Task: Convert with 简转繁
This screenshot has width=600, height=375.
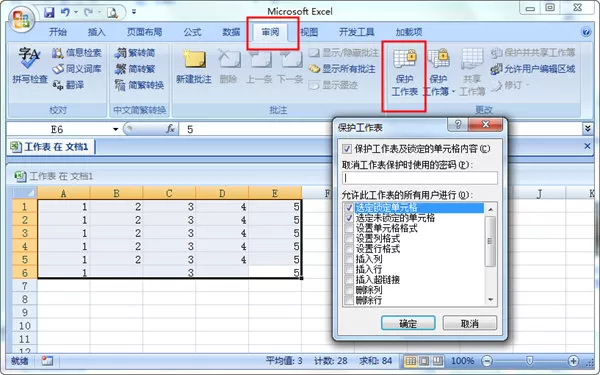Action: coord(135,69)
